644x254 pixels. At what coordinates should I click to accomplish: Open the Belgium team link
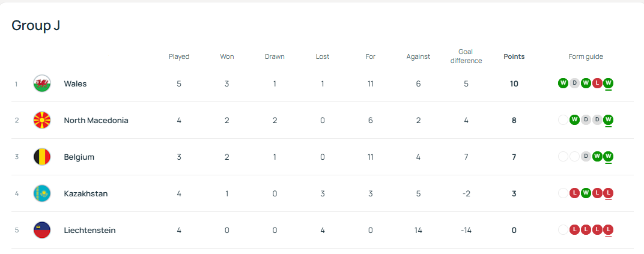point(79,157)
